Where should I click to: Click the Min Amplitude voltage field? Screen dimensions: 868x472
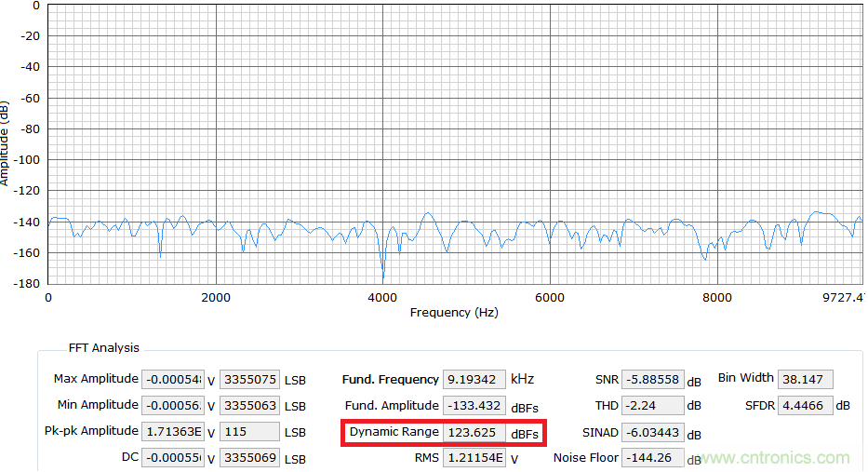(172, 406)
